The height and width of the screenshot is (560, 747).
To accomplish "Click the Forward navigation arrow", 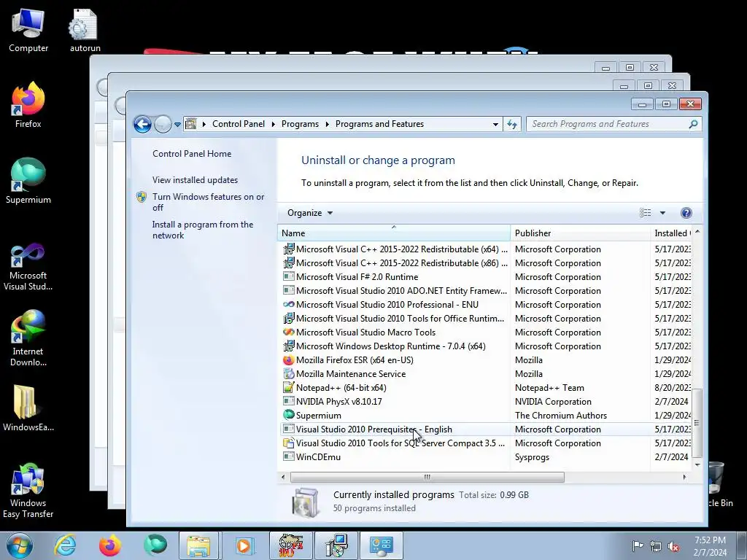I will point(163,124).
